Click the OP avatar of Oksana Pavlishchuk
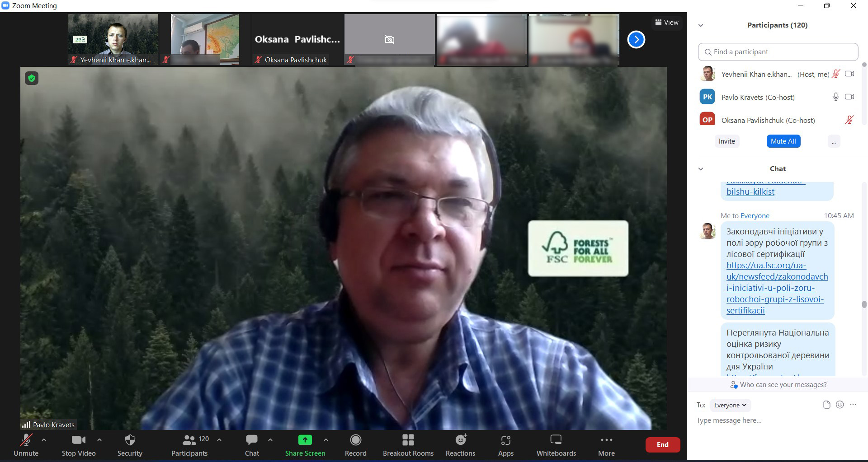 [x=708, y=120]
